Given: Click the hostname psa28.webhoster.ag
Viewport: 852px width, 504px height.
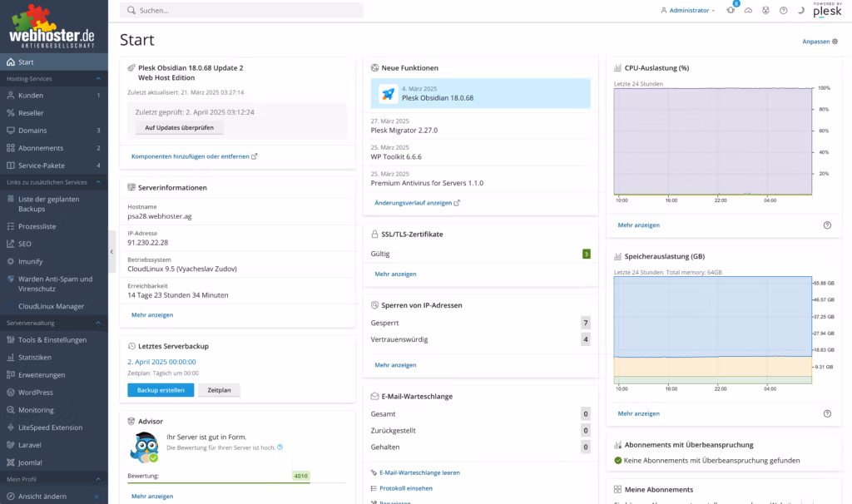Looking at the screenshot, I should [x=160, y=216].
